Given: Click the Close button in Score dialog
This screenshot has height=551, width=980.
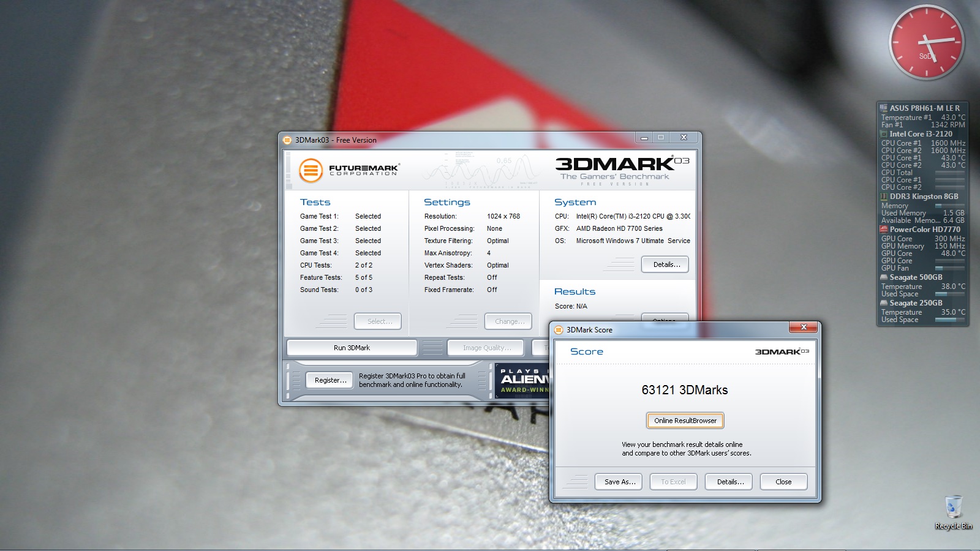Looking at the screenshot, I should coord(783,482).
